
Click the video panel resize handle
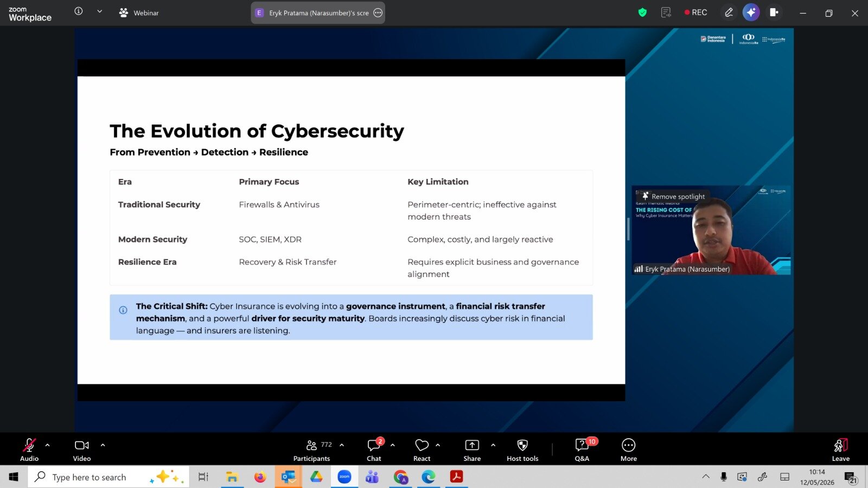[628, 229]
